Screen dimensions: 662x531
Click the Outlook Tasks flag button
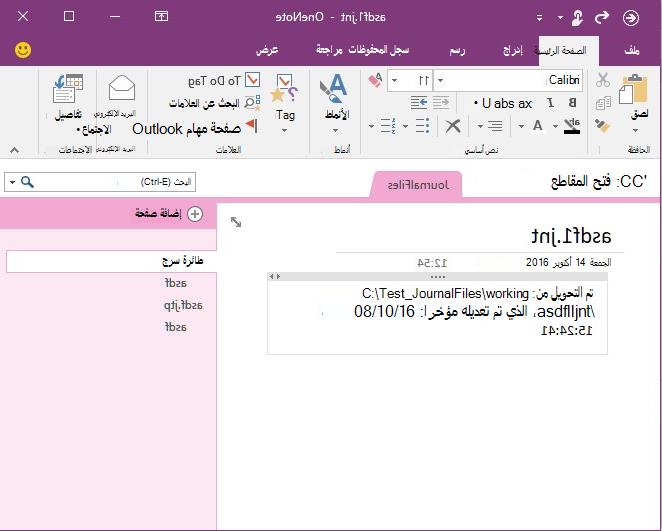195,127
